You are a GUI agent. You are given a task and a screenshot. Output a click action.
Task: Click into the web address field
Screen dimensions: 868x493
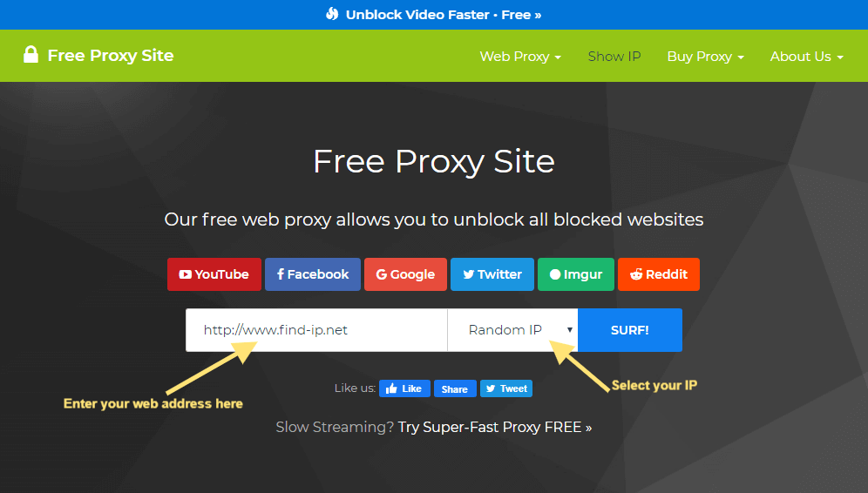316,330
